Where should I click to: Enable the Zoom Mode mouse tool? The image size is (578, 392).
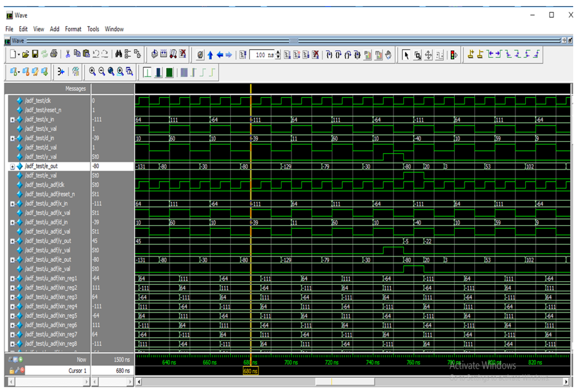click(x=418, y=55)
